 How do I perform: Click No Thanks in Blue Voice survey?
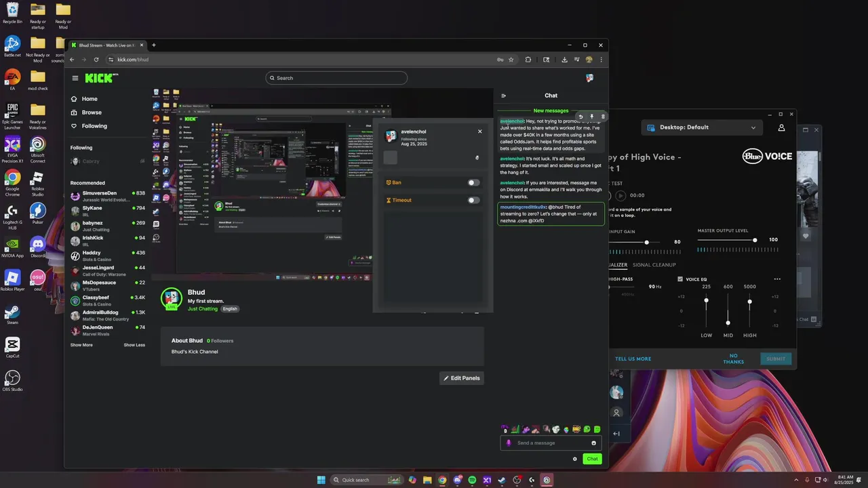[x=734, y=359]
